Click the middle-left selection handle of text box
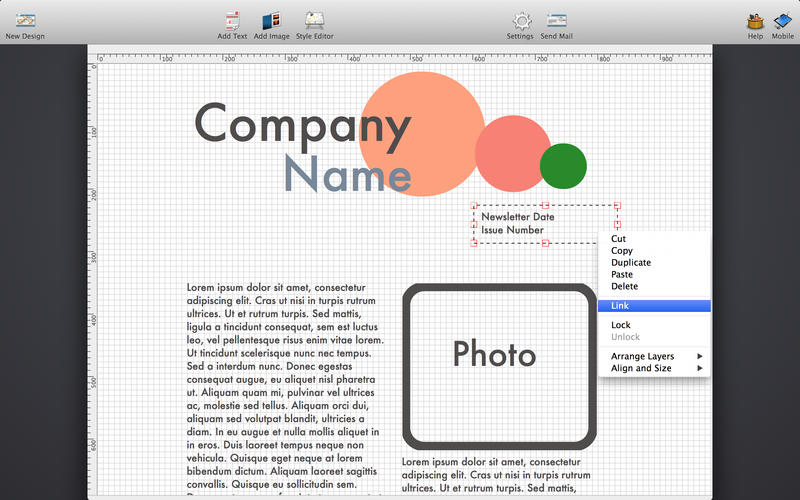The image size is (800, 500). [473, 224]
